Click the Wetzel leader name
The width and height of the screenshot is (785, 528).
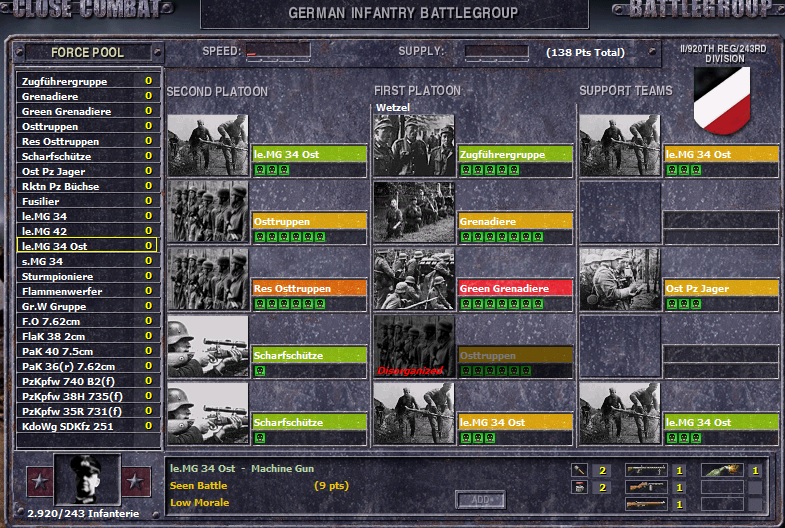coord(393,108)
